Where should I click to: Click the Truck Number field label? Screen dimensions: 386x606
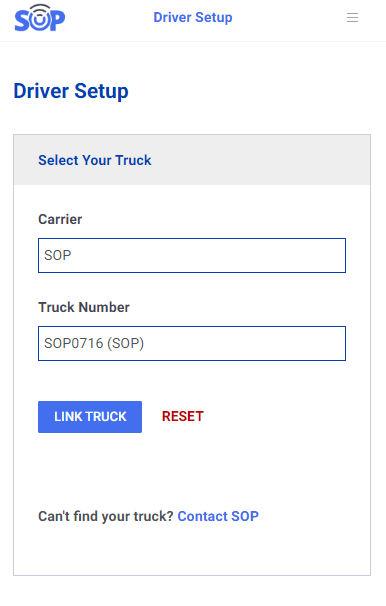click(84, 307)
